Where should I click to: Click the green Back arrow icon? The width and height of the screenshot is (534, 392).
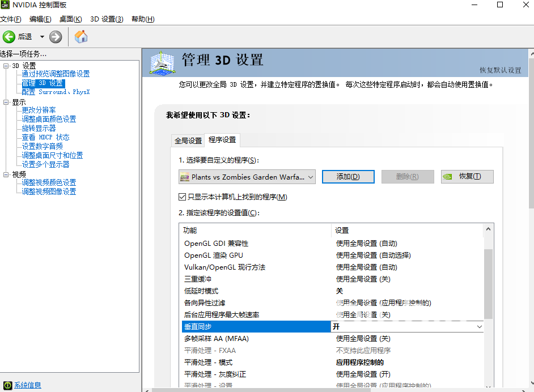(9, 37)
